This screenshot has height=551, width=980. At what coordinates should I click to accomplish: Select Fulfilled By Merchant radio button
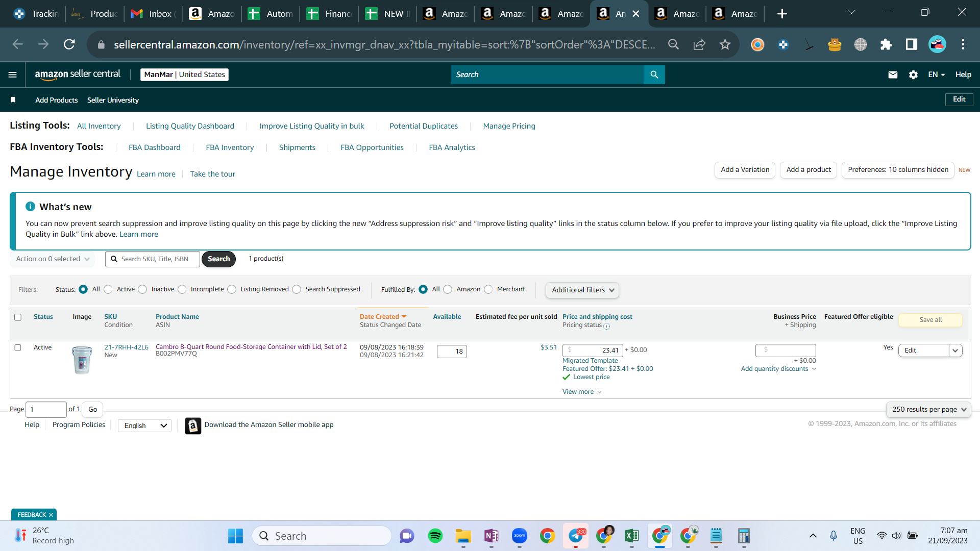click(x=488, y=289)
